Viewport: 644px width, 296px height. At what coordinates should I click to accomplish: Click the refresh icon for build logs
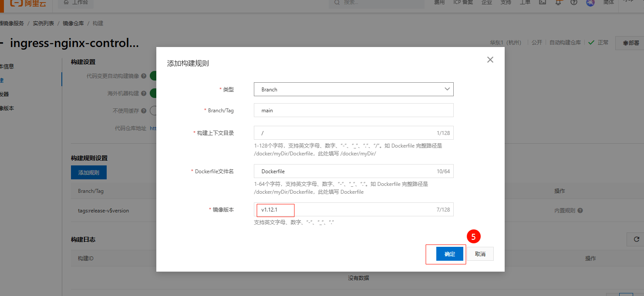[636, 239]
